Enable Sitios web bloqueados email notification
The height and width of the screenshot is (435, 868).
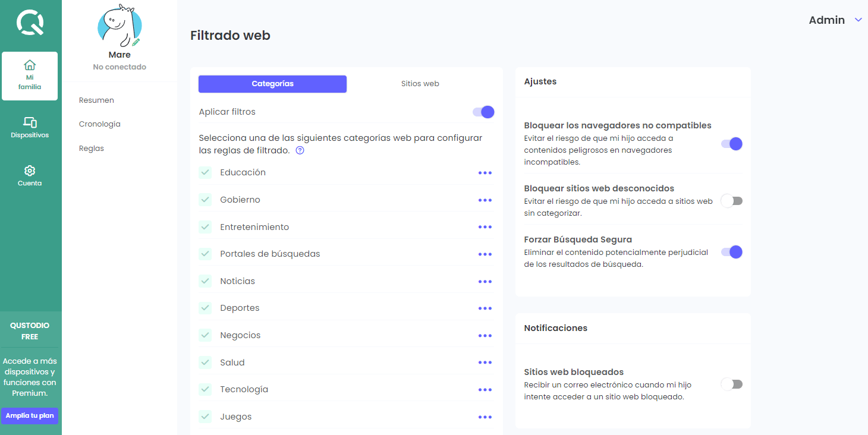732,384
